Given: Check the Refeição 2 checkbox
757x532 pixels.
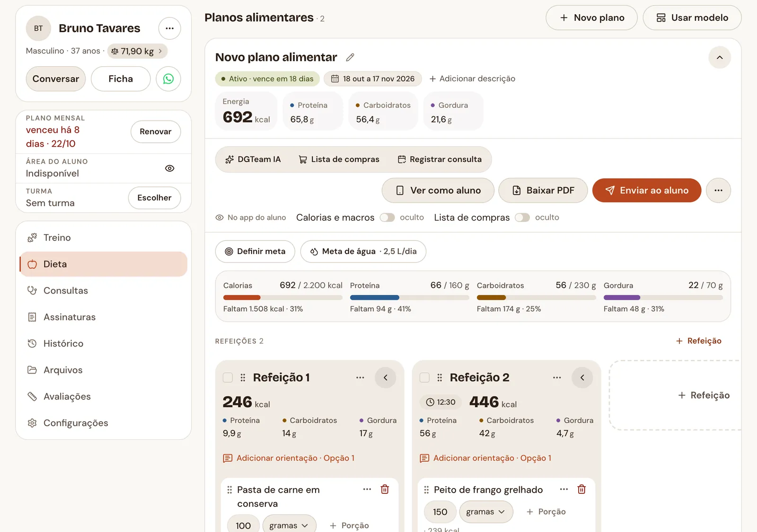Looking at the screenshot, I should coord(424,377).
